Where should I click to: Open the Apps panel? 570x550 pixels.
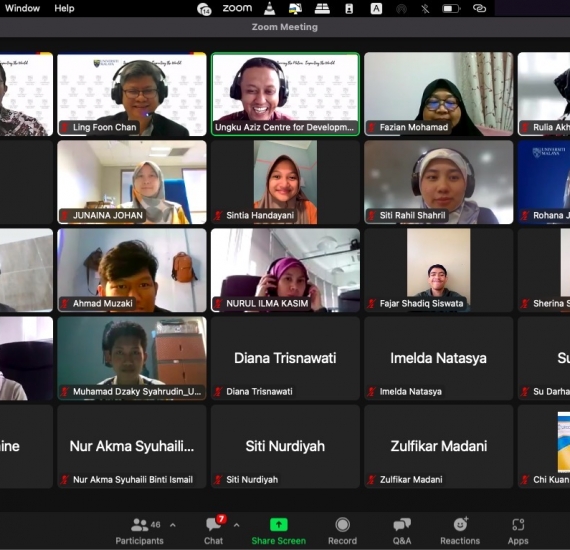coord(518,531)
